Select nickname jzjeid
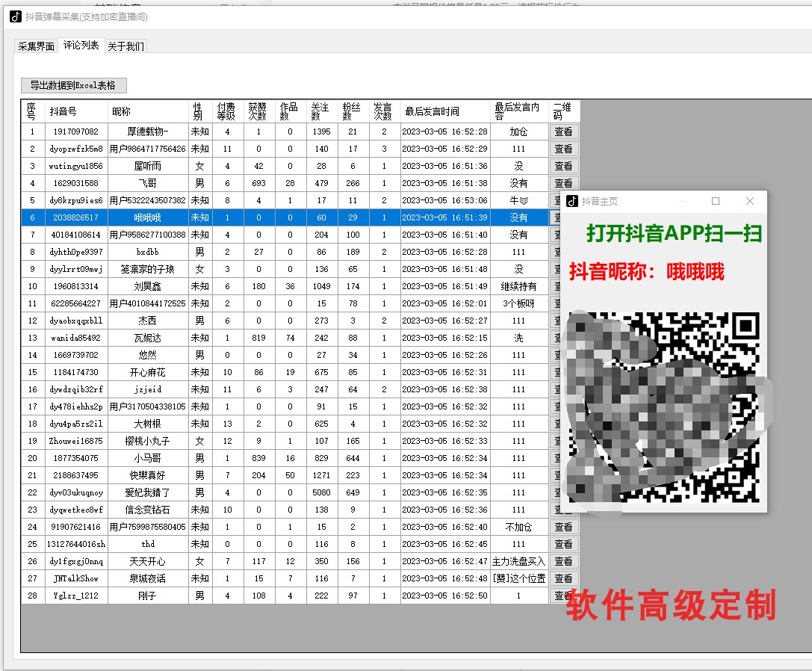 click(148, 389)
